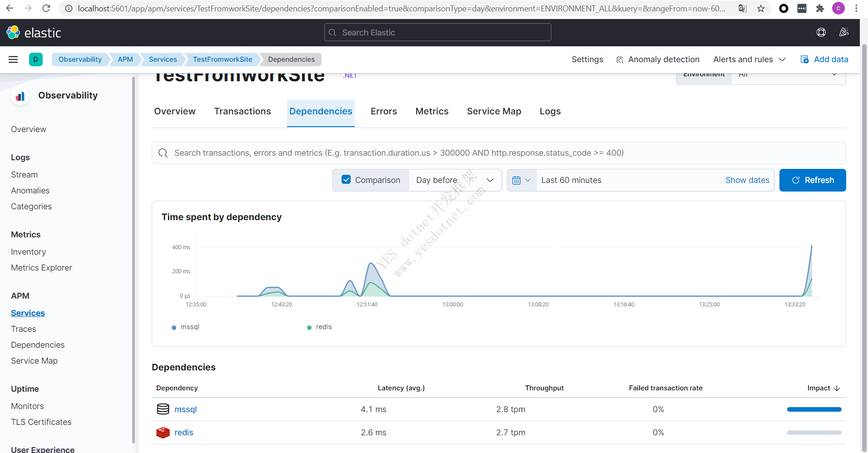Open TLS Certificates in sidebar
868x453 pixels.
point(41,422)
